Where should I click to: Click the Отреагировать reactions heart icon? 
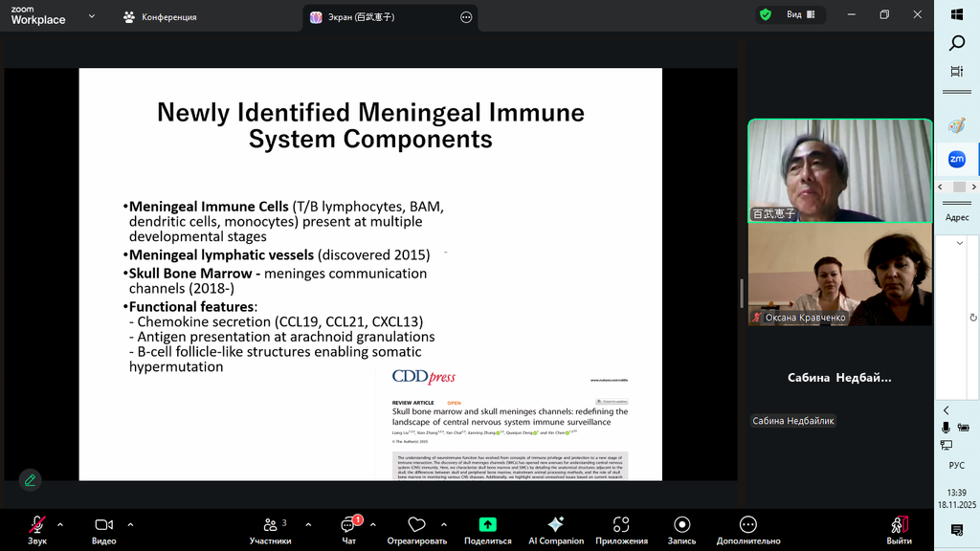416,525
